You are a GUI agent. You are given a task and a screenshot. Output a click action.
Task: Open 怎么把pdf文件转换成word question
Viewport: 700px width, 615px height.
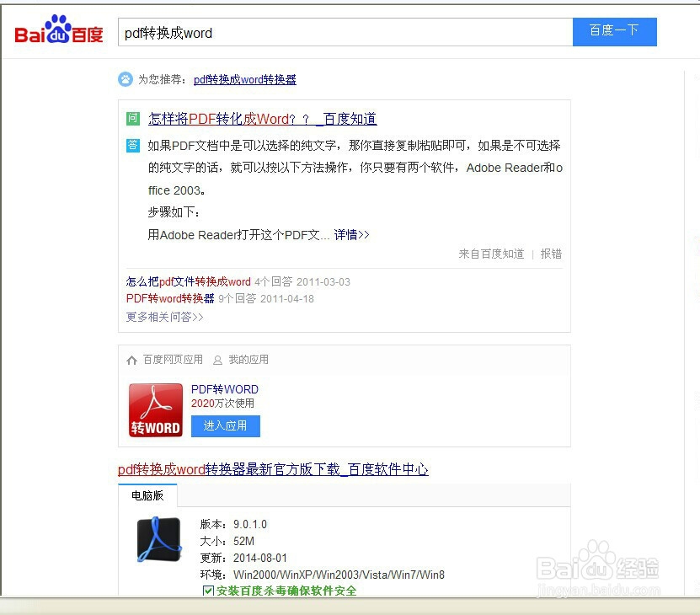188,281
